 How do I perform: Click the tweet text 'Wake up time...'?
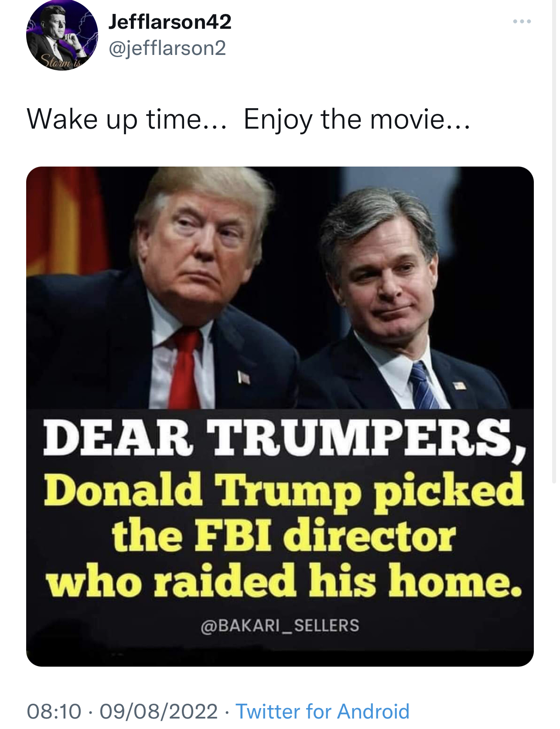pos(127,119)
